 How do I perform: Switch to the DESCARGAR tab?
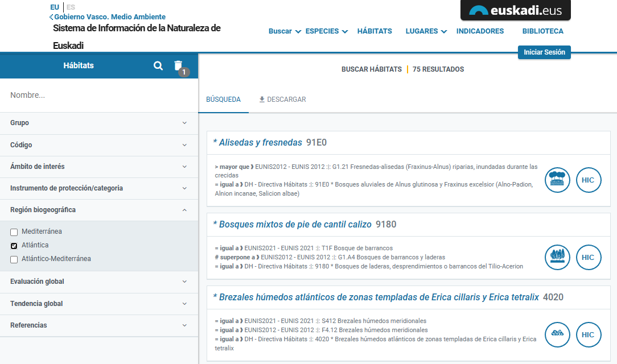pyautogui.click(x=282, y=100)
